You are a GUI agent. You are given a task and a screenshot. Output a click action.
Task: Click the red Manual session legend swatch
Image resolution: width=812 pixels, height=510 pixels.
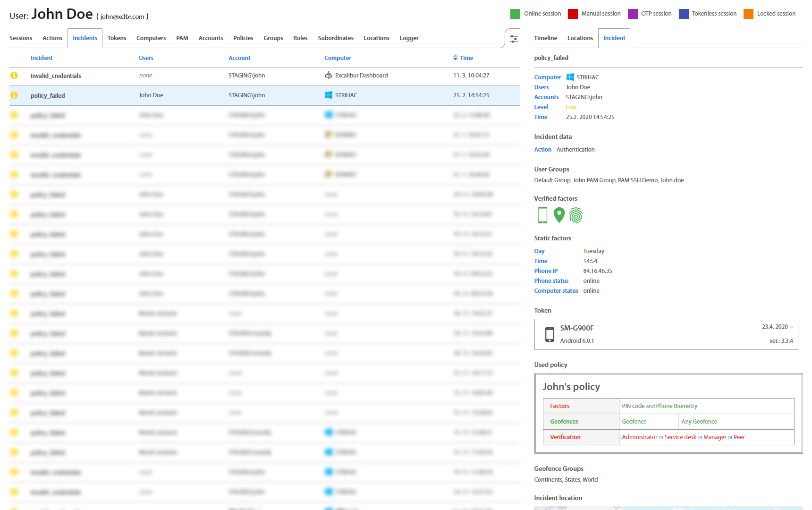(573, 14)
